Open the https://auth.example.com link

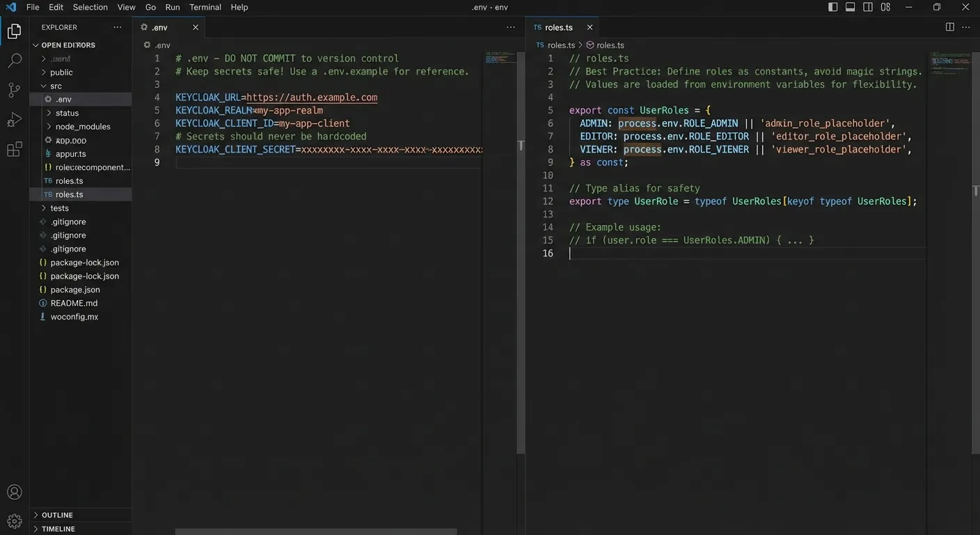(312, 98)
